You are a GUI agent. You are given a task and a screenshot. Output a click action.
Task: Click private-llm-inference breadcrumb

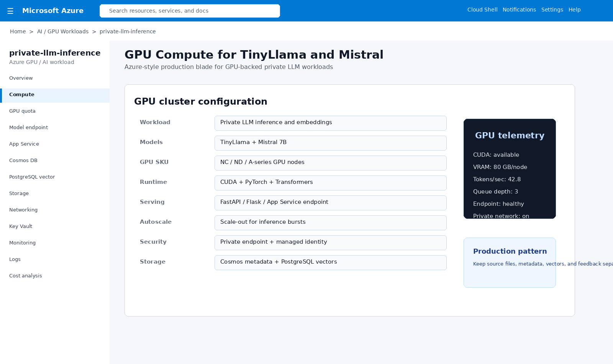click(128, 31)
